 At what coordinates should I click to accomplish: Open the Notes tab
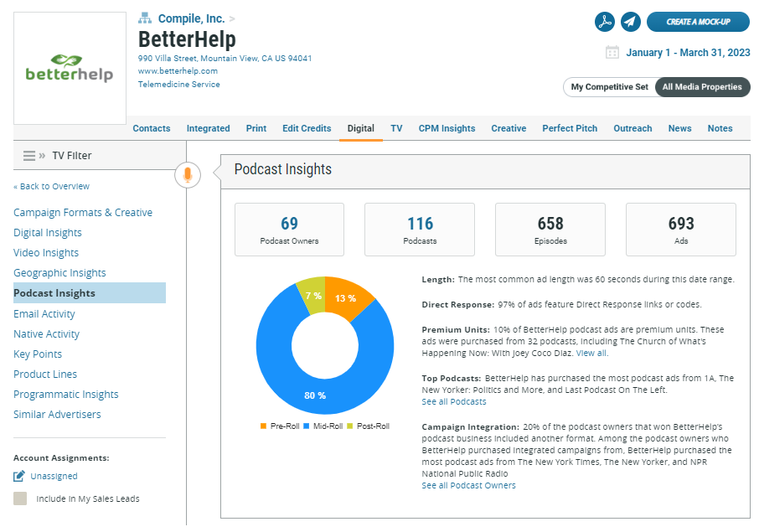pos(720,128)
